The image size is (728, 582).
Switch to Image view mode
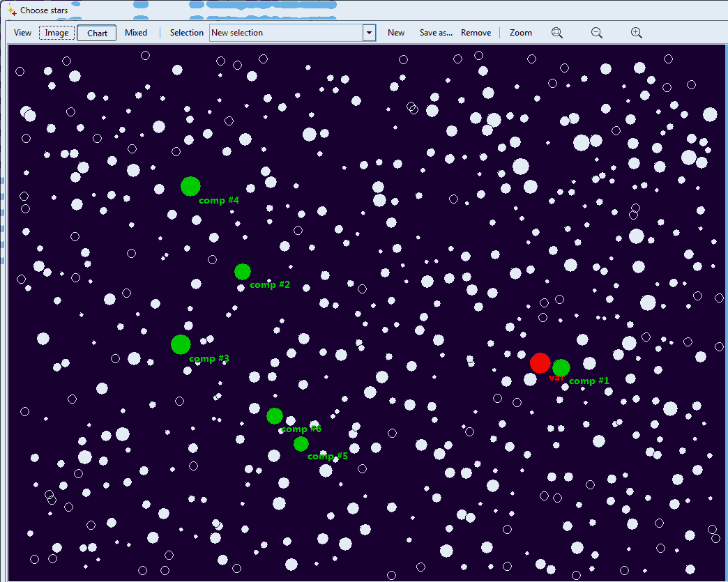coord(57,33)
